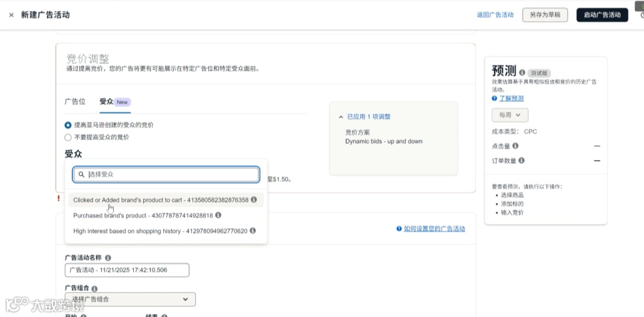Click info icon next to 广告组合
644x317 pixels.
point(94,289)
